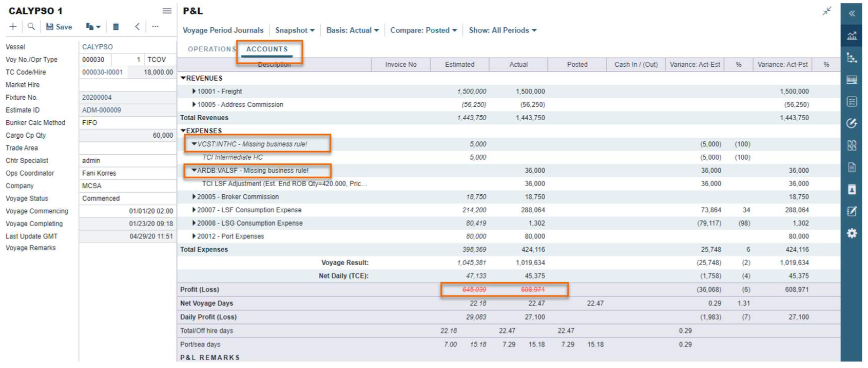
Task: Expand the 10001 - Freight row
Action: coord(194,91)
